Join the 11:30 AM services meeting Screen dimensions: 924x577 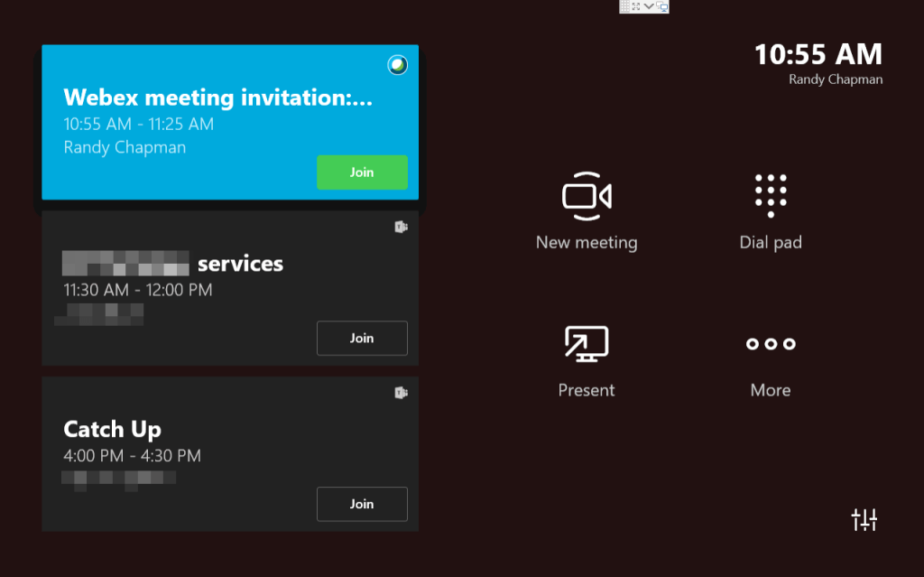tap(362, 339)
